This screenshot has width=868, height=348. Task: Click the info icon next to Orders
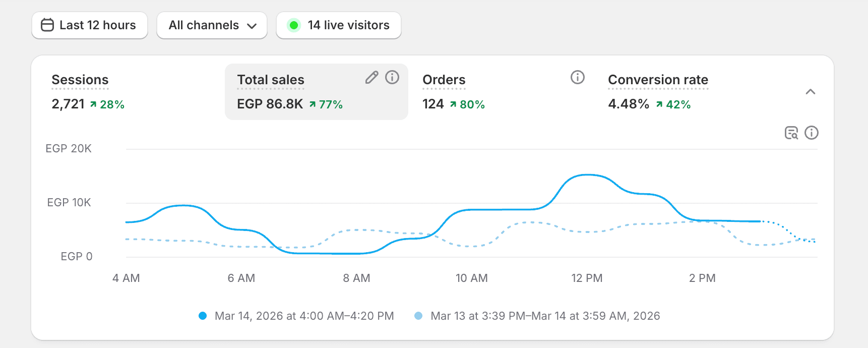578,77
